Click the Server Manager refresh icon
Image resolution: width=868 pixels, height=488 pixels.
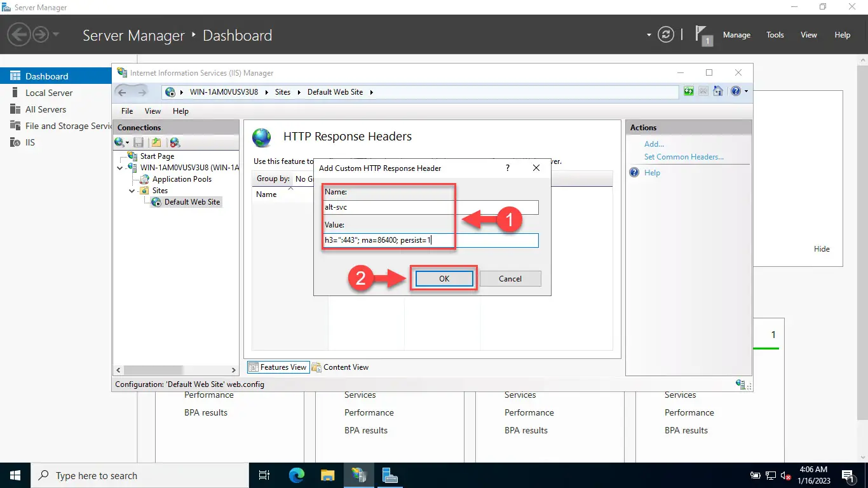(665, 35)
